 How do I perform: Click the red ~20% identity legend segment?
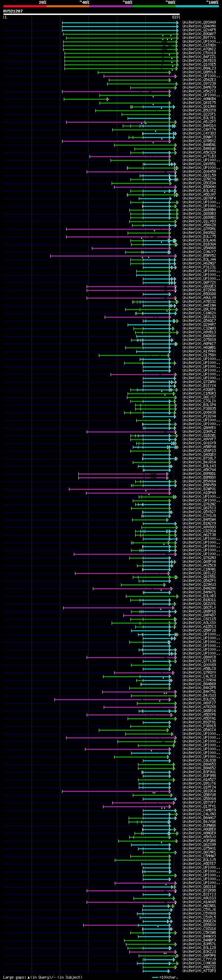[x=25, y=6]
